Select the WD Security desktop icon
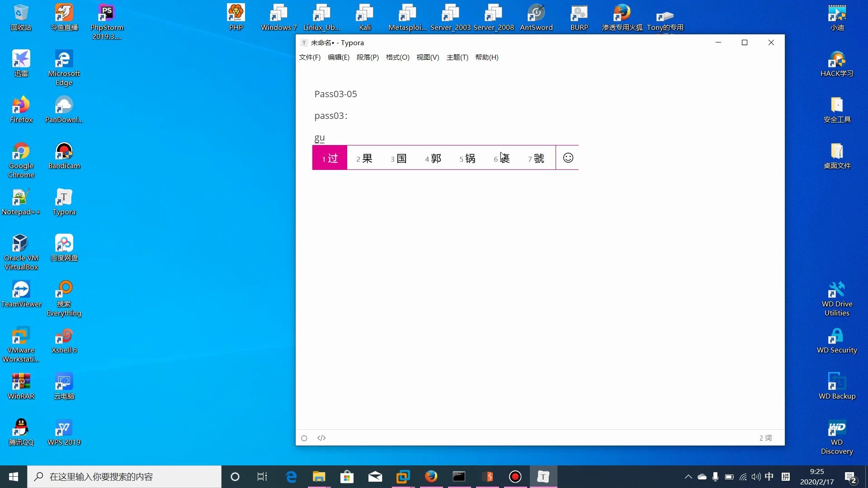The image size is (868, 488). pos(837,340)
